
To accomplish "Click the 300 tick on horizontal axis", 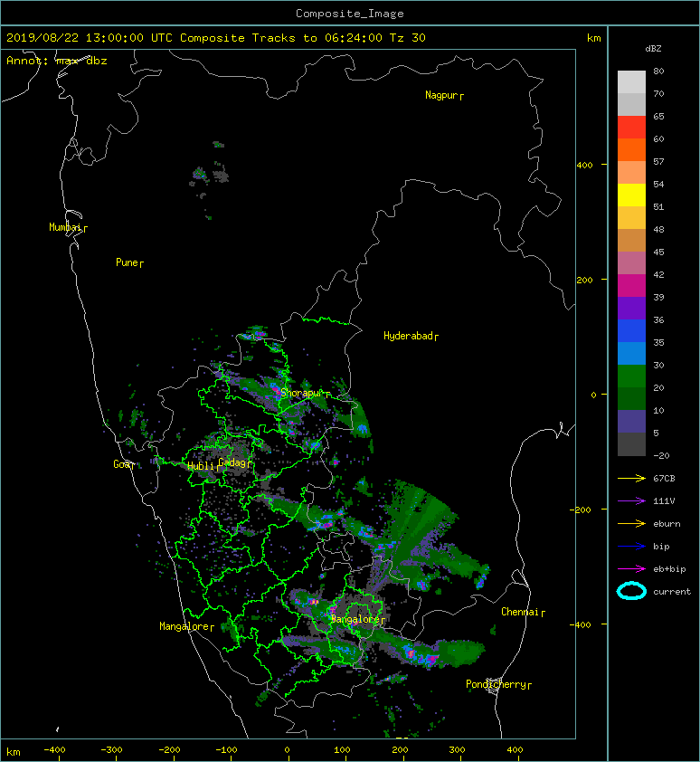I will [457, 750].
